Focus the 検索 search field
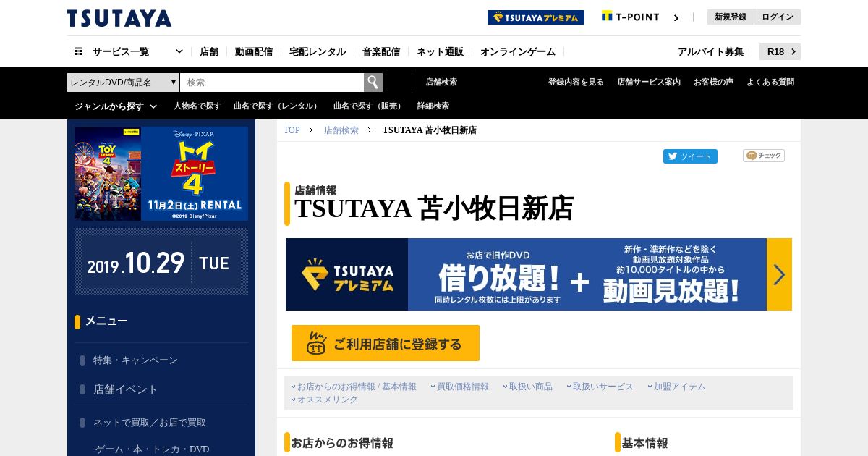This screenshot has width=868, height=456. 272,83
